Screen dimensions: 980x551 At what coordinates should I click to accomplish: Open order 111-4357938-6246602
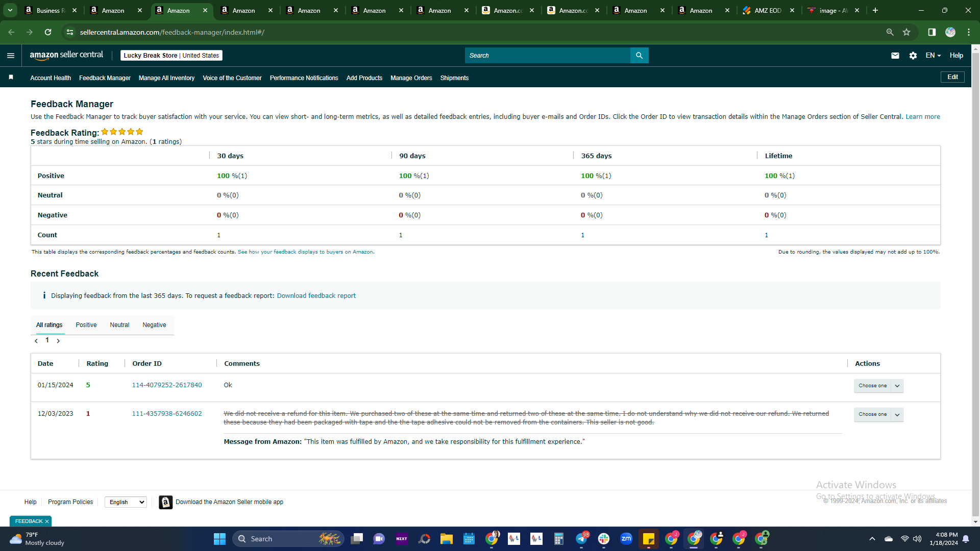point(167,414)
